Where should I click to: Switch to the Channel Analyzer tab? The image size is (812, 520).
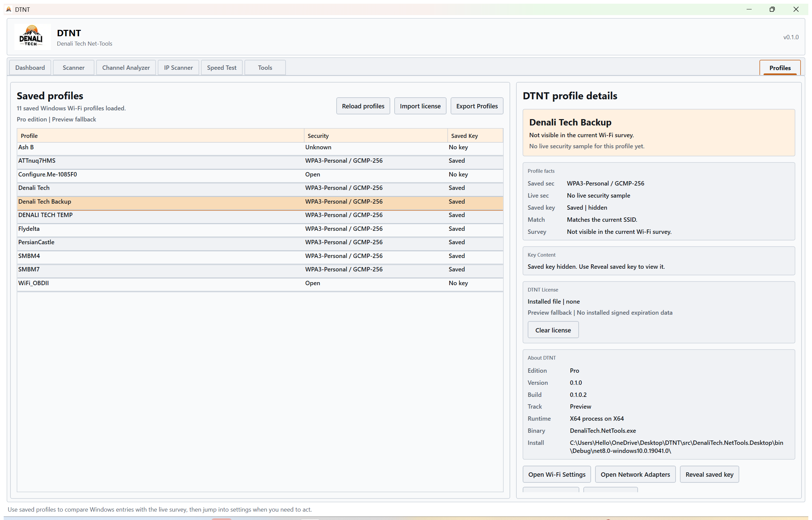point(126,67)
